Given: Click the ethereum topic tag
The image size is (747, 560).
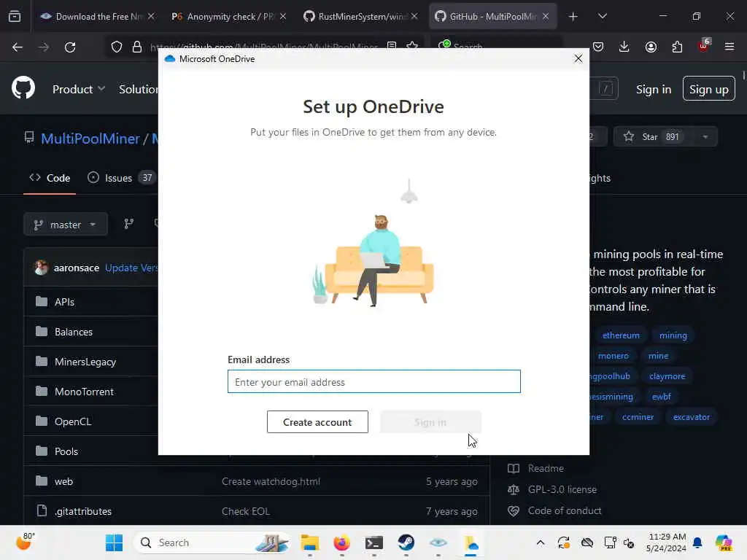Looking at the screenshot, I should click(621, 335).
